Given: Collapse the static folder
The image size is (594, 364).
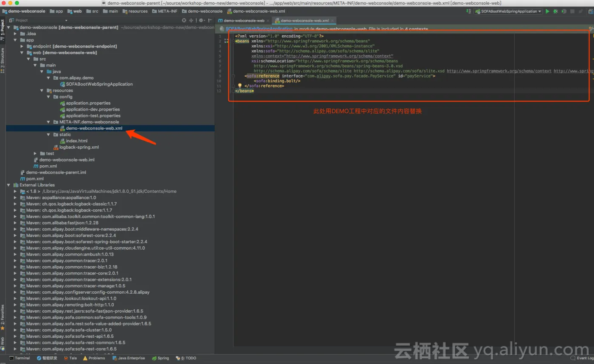Looking at the screenshot, I should coord(49,134).
